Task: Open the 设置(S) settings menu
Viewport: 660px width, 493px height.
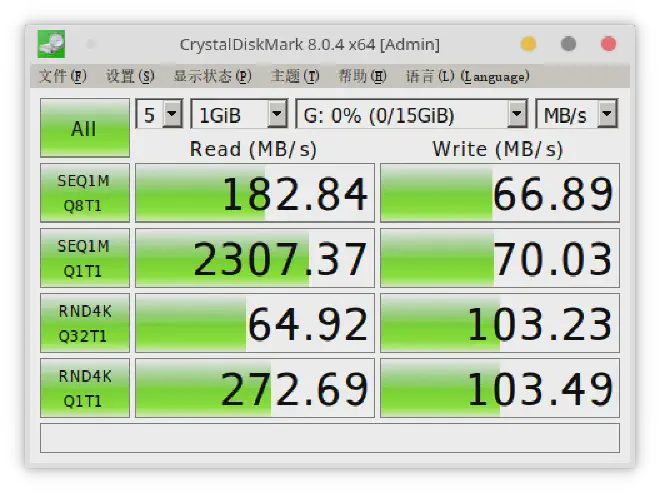Action: [130, 77]
